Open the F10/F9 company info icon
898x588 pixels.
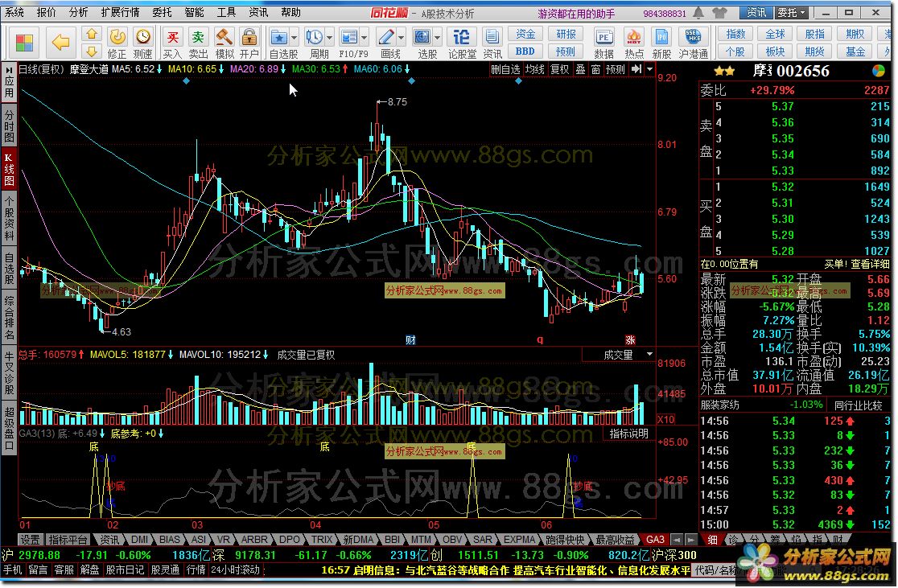coord(348,38)
